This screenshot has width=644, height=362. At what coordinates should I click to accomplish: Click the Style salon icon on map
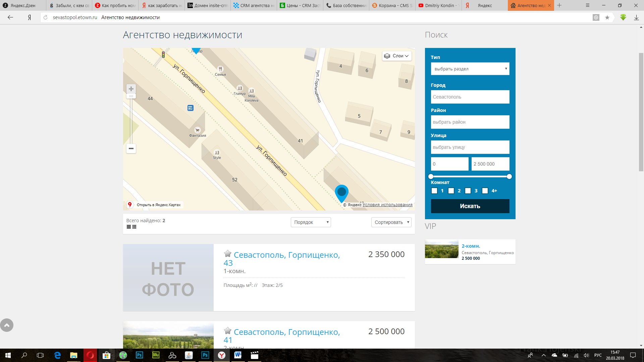tap(217, 152)
